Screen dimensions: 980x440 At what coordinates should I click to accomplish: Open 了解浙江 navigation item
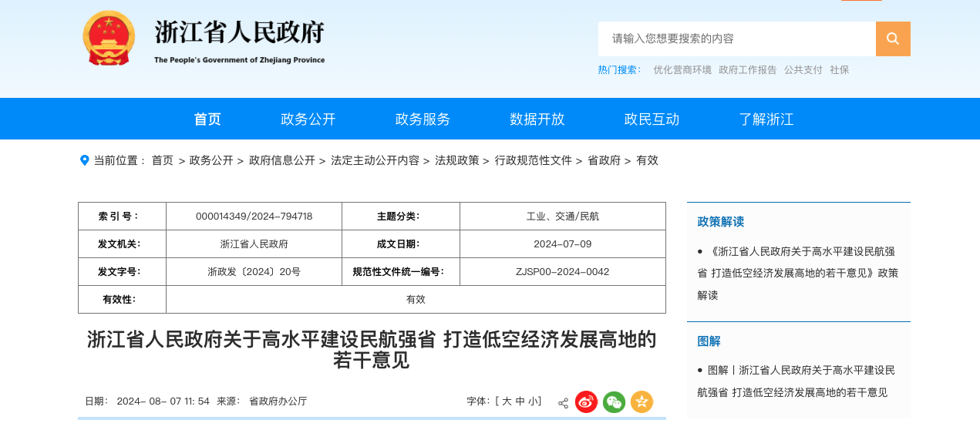click(766, 119)
